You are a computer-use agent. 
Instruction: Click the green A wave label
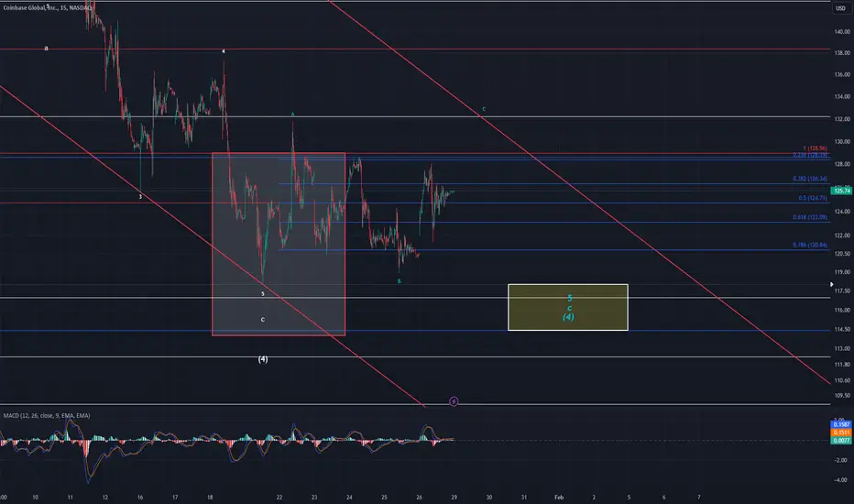coord(292,115)
